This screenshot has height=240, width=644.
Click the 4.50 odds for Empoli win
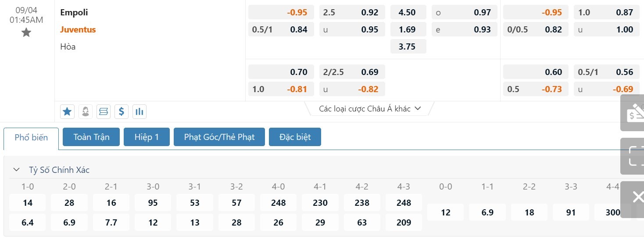tap(408, 12)
